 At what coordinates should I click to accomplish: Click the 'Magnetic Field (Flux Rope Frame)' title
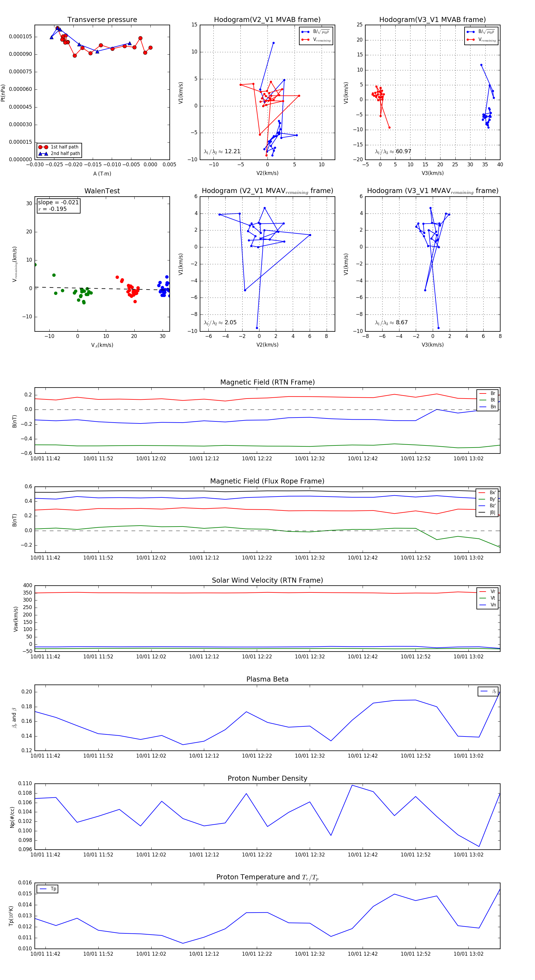pyautogui.click(x=267, y=481)
